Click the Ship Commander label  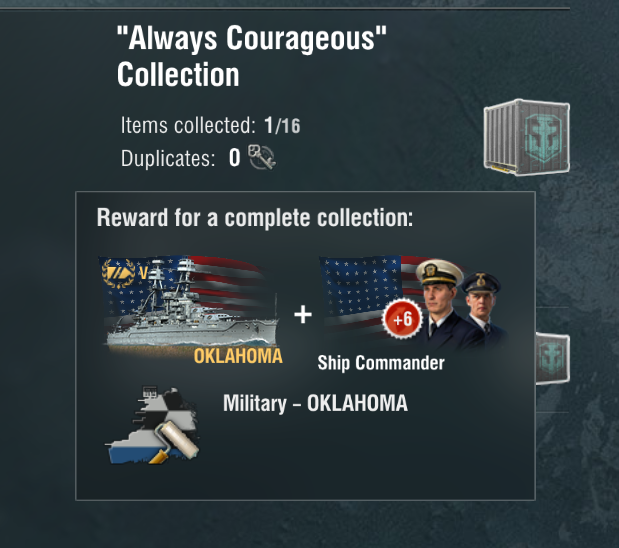point(381,363)
